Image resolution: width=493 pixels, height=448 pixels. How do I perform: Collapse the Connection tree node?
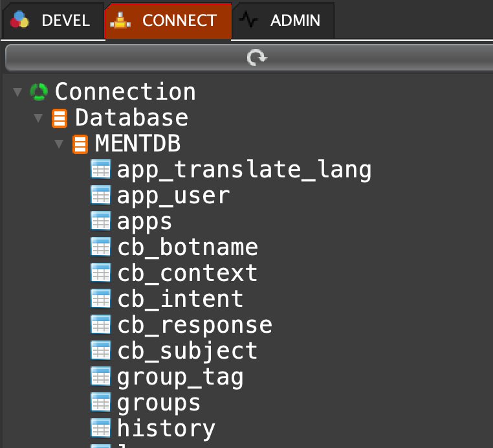17,92
